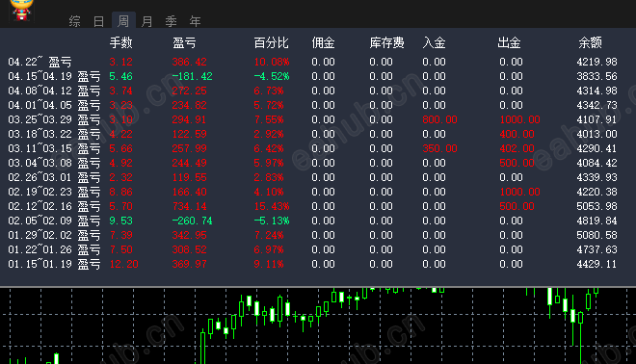Screen dimensions: 636x364
Task: Click the percentage -5.13%
Action: point(272,221)
